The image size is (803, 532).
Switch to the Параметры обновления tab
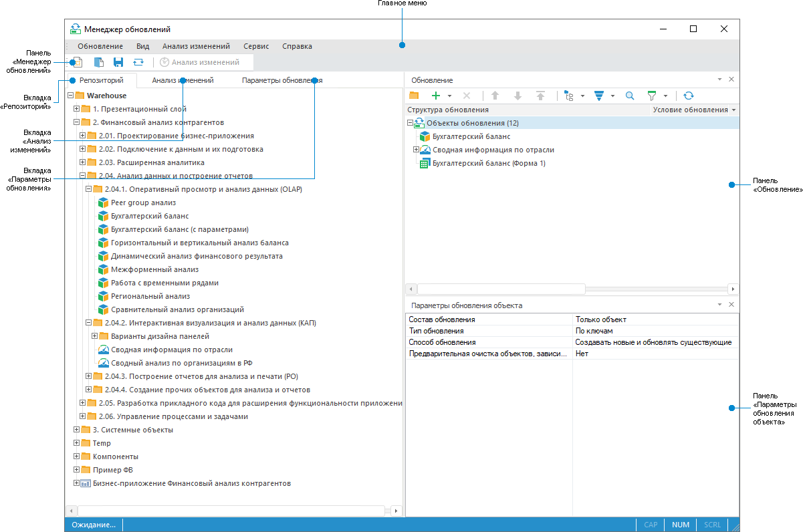click(x=281, y=80)
